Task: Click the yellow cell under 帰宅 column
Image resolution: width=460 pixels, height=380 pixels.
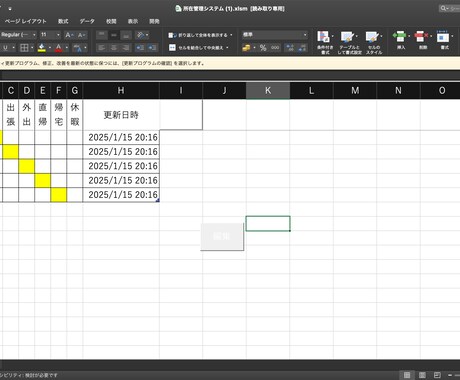Action: pos(59,195)
